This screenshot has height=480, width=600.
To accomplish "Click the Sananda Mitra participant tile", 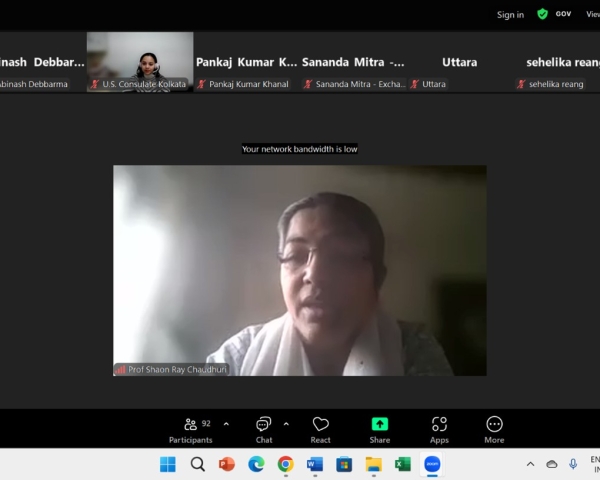I will tap(353, 62).
